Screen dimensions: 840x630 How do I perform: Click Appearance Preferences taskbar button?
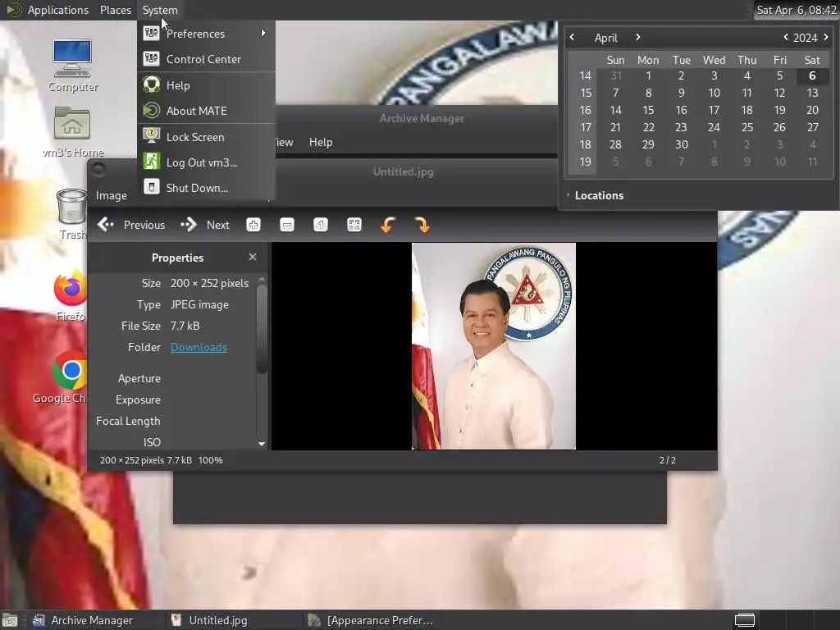click(371, 620)
